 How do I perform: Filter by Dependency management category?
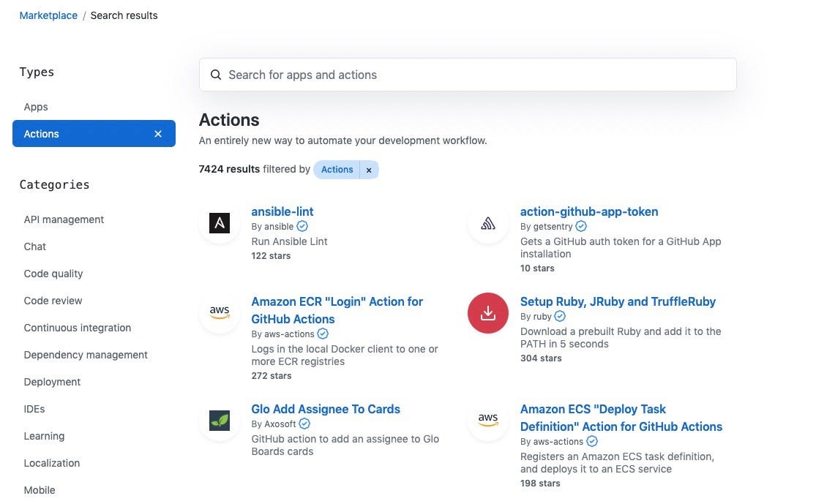(x=86, y=355)
